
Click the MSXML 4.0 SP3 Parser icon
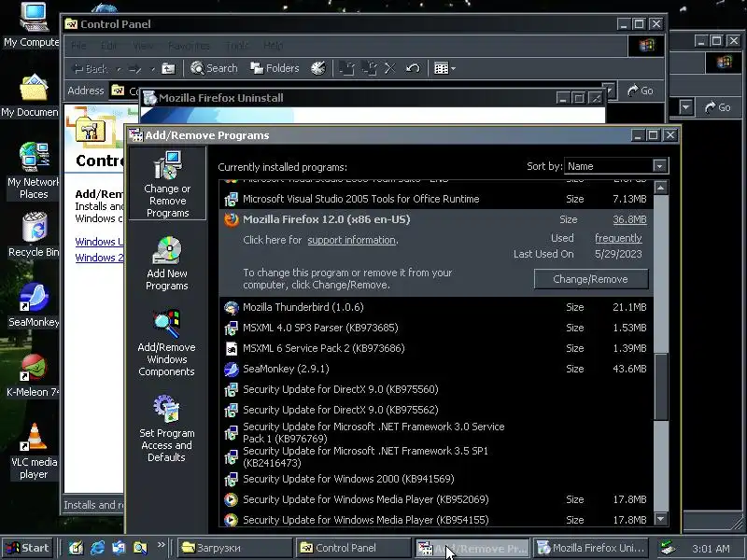232,329
